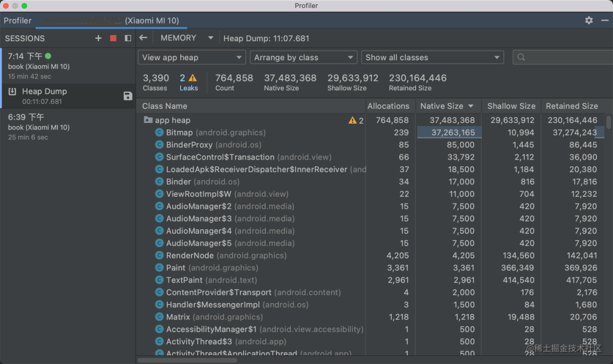Click the Heap Dump session icon

tap(12, 91)
